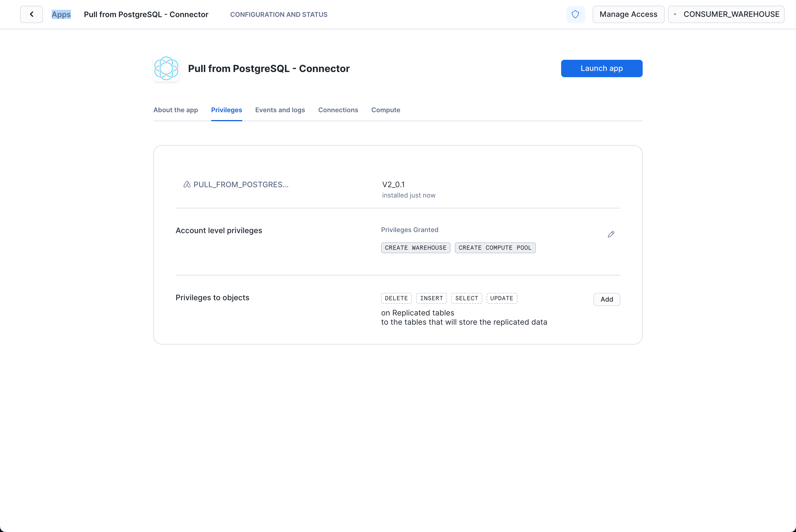796x532 pixels.
Task: Launch the Pull from PostgreSQL app
Action: (601, 68)
